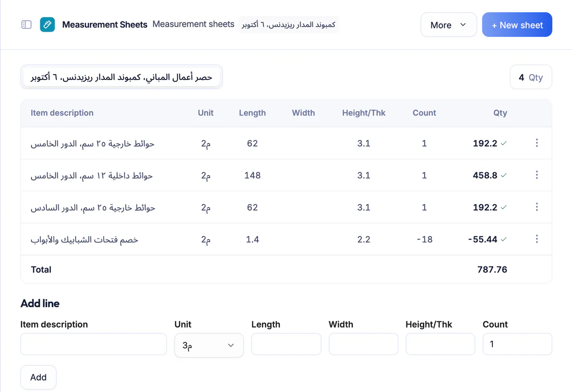Click the Length column header
The image size is (572, 392).
click(252, 113)
